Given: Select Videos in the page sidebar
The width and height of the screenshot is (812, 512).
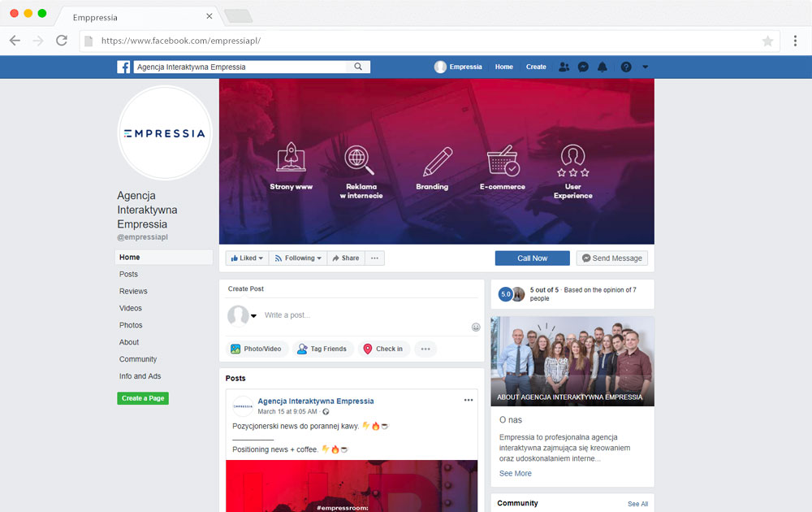Looking at the screenshot, I should tap(131, 308).
